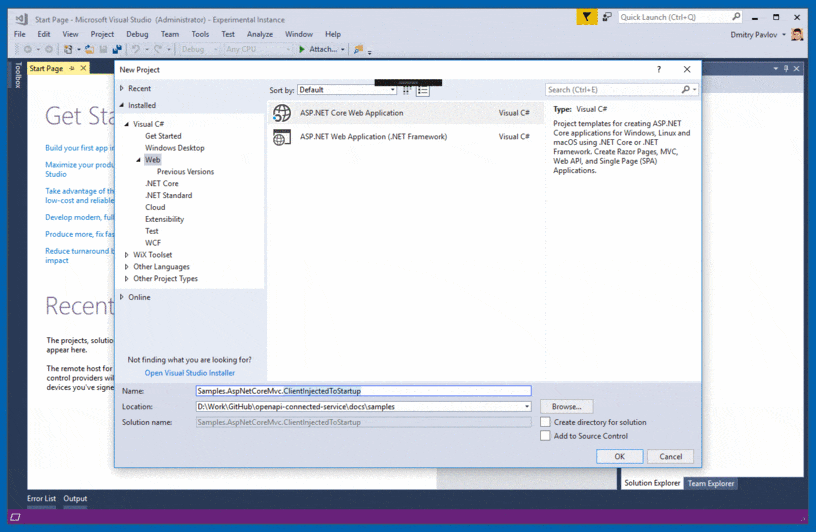Viewport: 816px width, 532px height.
Task: Click the template Search (Ctrl+E) field
Action: [614, 90]
